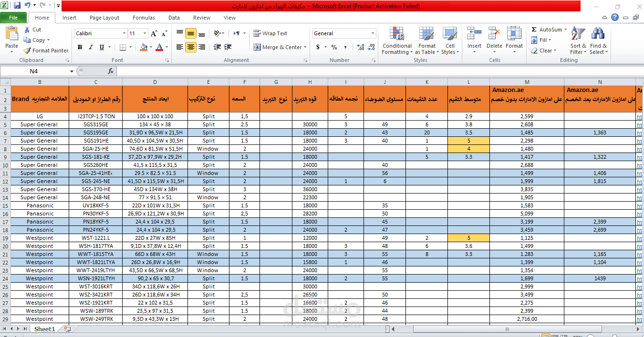Select column M header

point(527,82)
